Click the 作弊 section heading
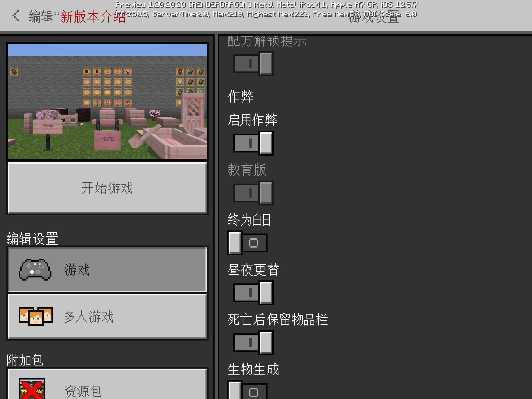The height and width of the screenshot is (399, 532). (x=240, y=97)
